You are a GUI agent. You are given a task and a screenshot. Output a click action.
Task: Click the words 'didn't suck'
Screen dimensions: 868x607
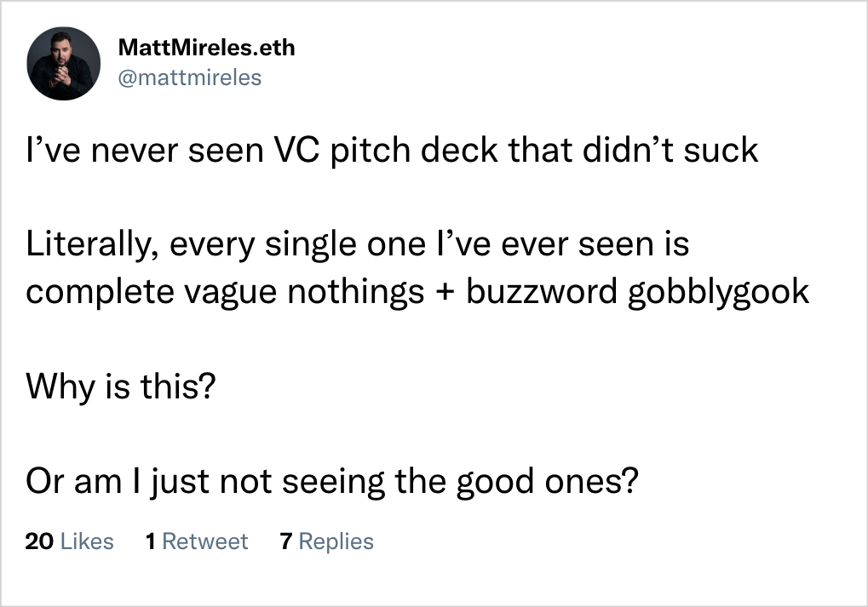click(670, 150)
